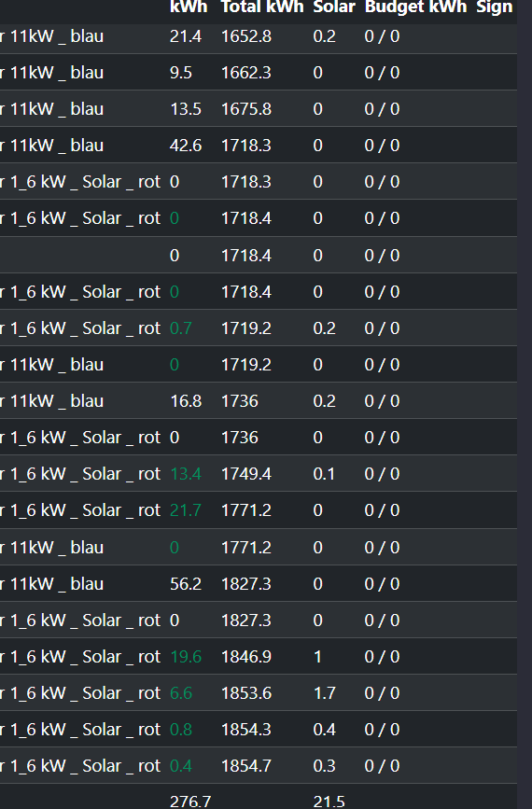The width and height of the screenshot is (532, 809).
Task: Click the 1662.3 total kWh value
Action: [246, 73]
